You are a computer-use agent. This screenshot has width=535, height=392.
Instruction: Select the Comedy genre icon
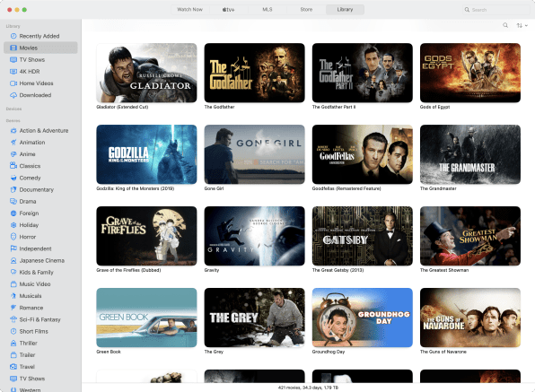13,178
